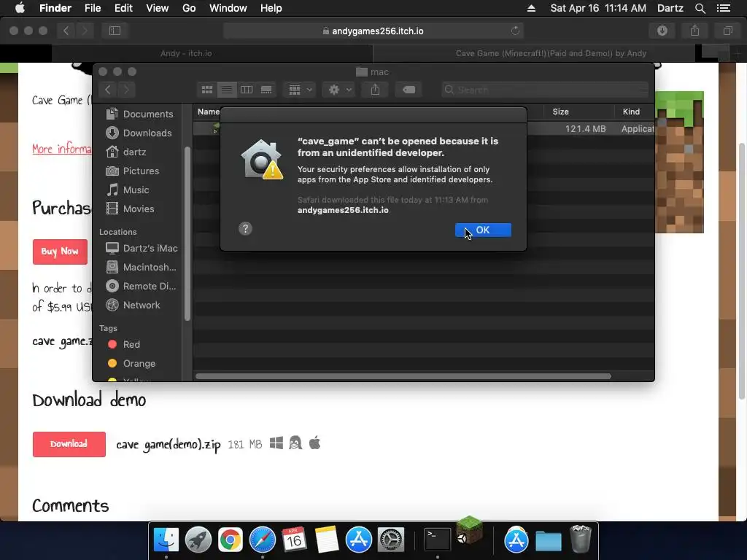
Task: Open the Window menu
Action: (x=228, y=8)
